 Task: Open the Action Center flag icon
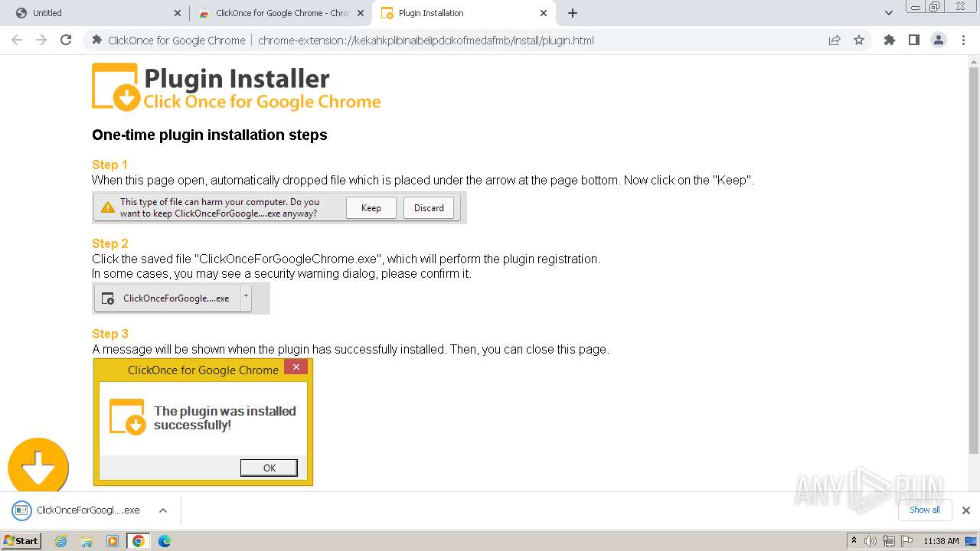click(x=907, y=541)
